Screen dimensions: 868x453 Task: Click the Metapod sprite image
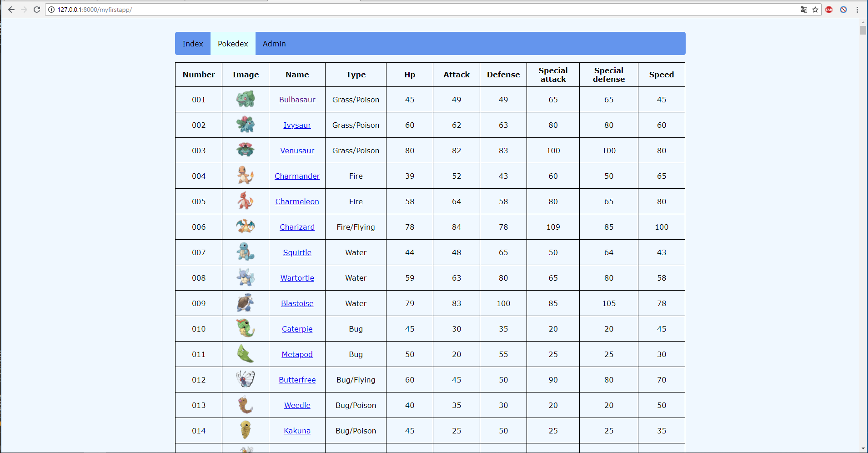[246, 353]
